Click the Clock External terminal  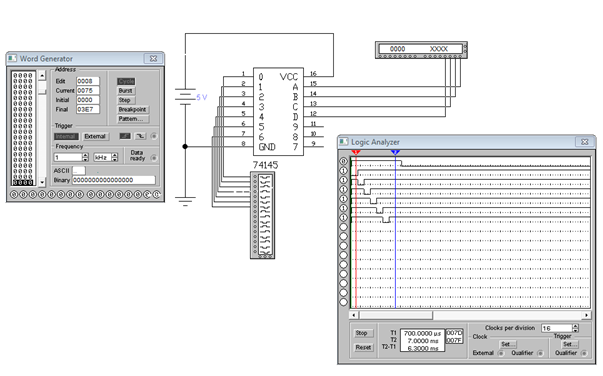pos(501,353)
